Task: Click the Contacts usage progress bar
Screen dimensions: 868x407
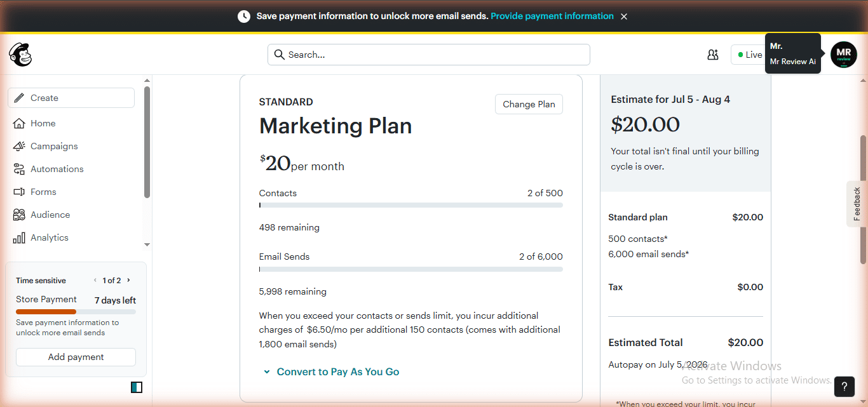Action: pyautogui.click(x=411, y=205)
